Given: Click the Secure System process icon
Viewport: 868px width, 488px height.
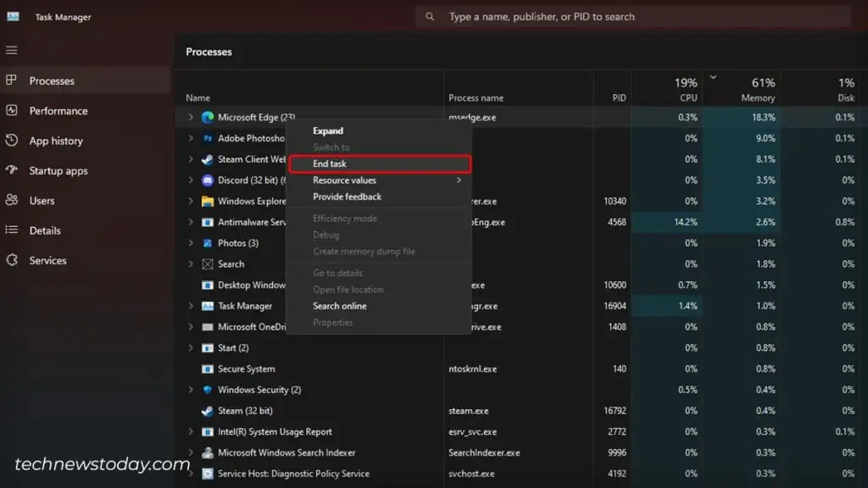Looking at the screenshot, I should pos(208,369).
